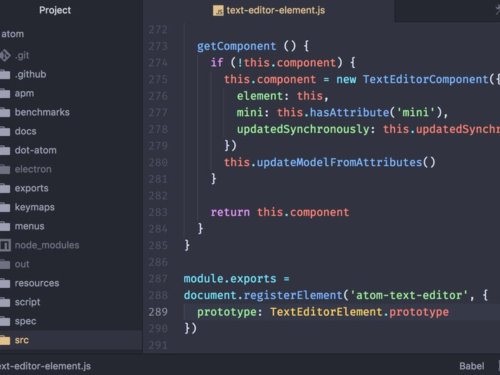Click the out folder icon
This screenshot has height=375, width=500.
(x=5, y=264)
